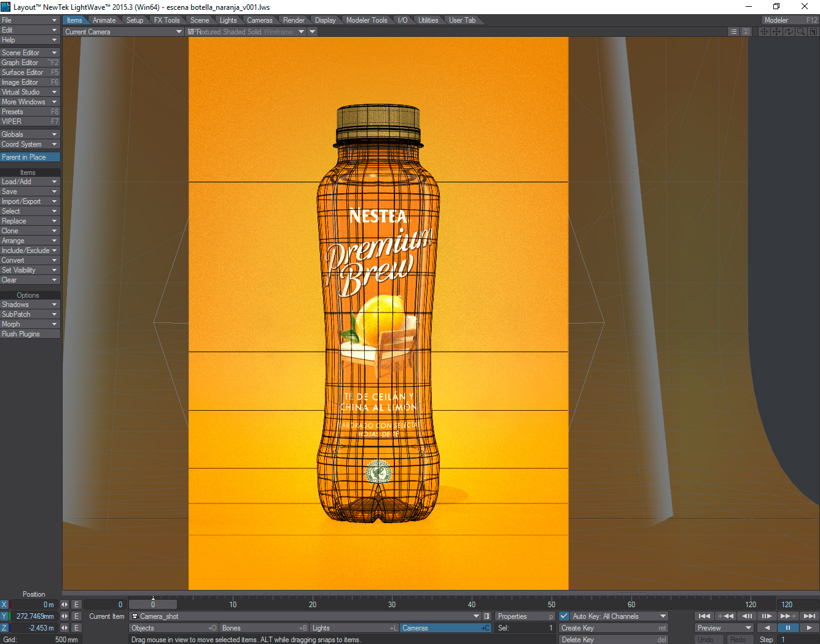Switch selection mode to Cameras
The height and width of the screenshot is (644, 820).
click(x=445, y=628)
